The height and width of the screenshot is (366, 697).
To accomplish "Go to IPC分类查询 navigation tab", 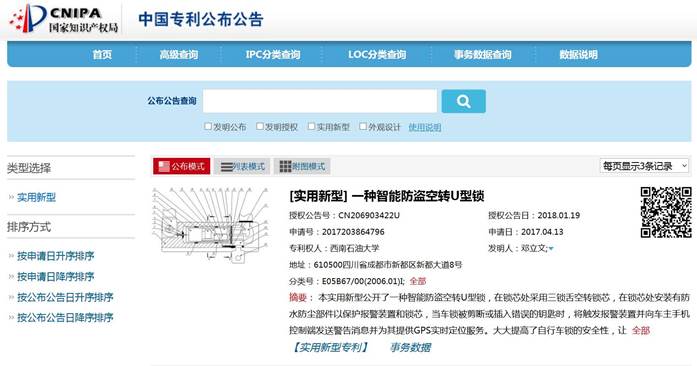I will tap(273, 55).
